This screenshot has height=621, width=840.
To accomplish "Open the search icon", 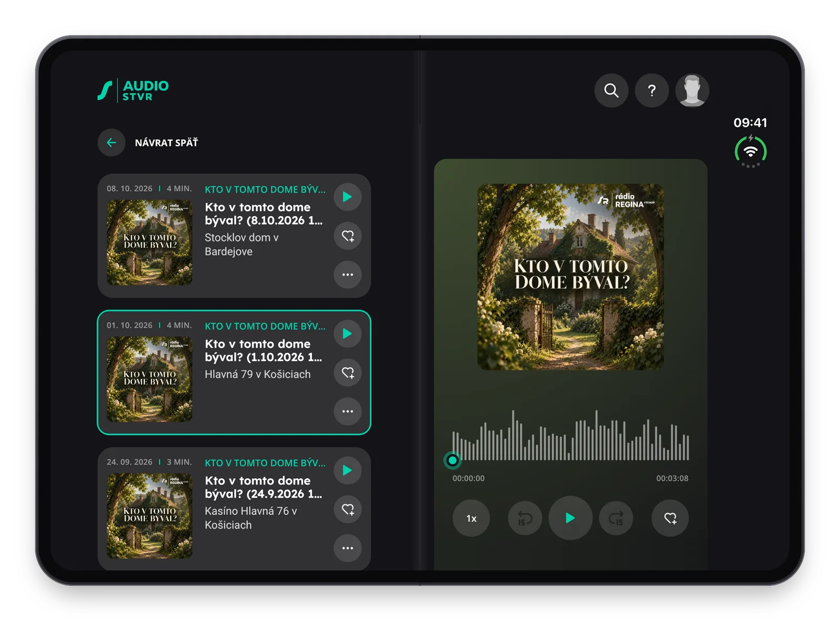I will 611,91.
